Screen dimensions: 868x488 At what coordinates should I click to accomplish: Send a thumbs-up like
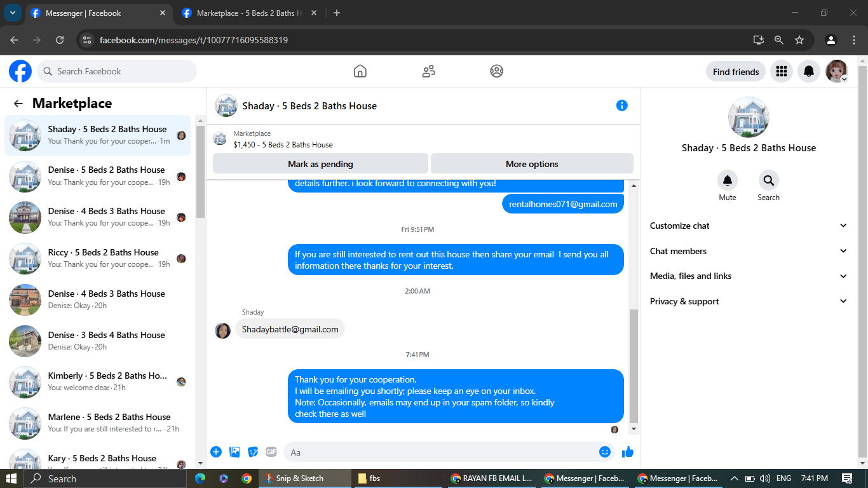pyautogui.click(x=628, y=452)
